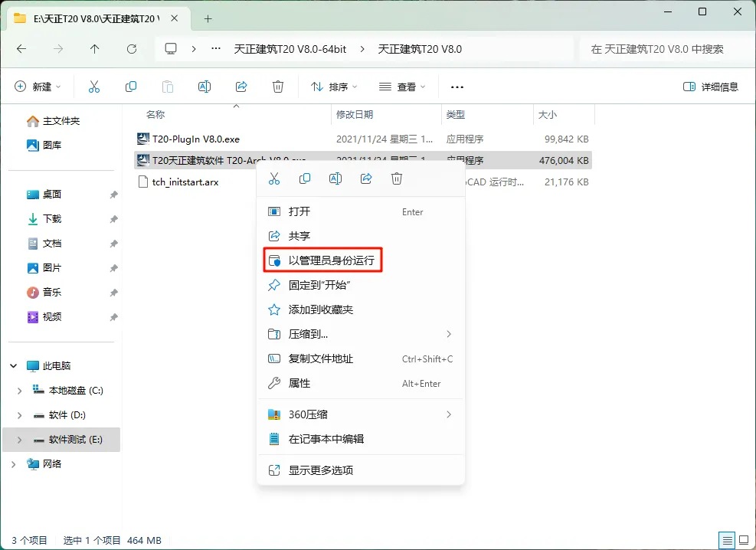Open the breadcrumb ellipsis for hidden path

pos(216,49)
